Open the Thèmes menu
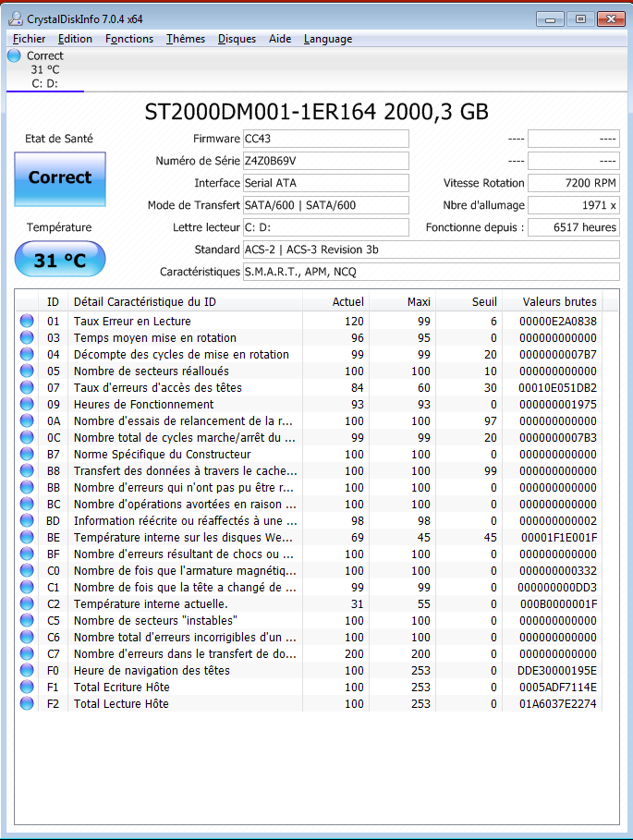Viewport: 633px width, 840px height. point(186,39)
